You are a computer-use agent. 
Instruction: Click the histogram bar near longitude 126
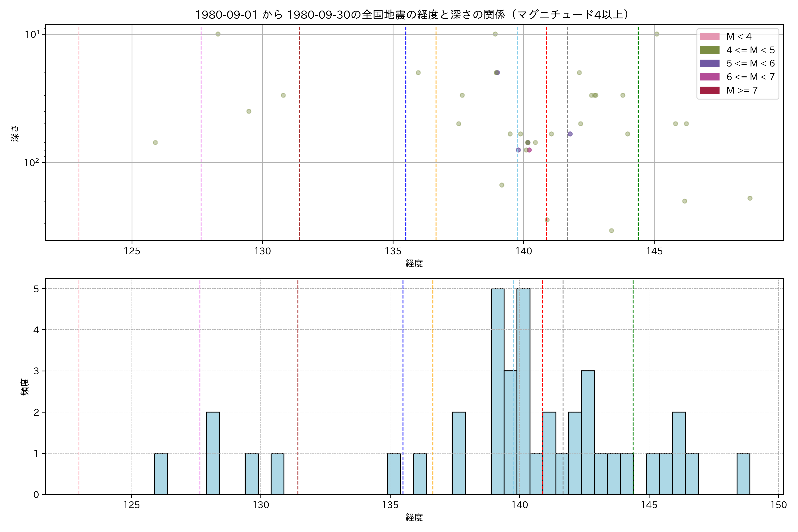(x=161, y=474)
